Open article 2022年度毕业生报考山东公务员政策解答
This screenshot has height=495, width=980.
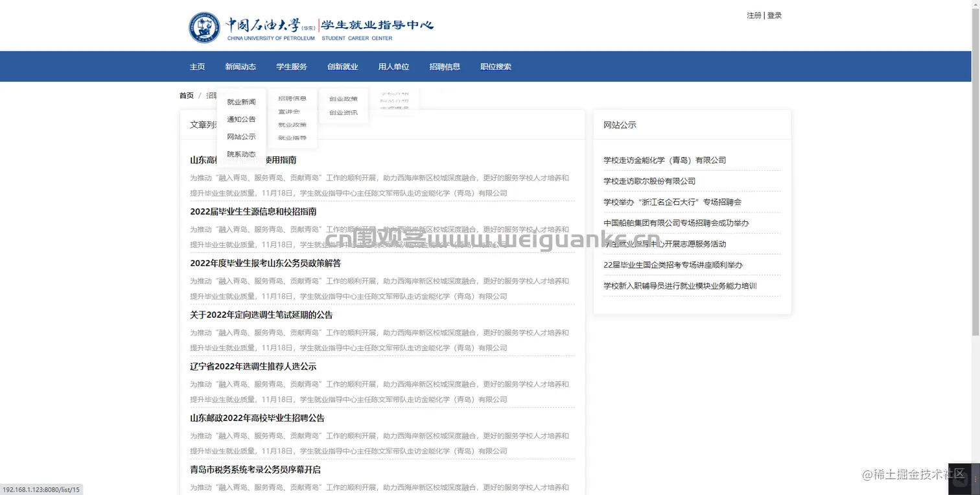pos(265,263)
